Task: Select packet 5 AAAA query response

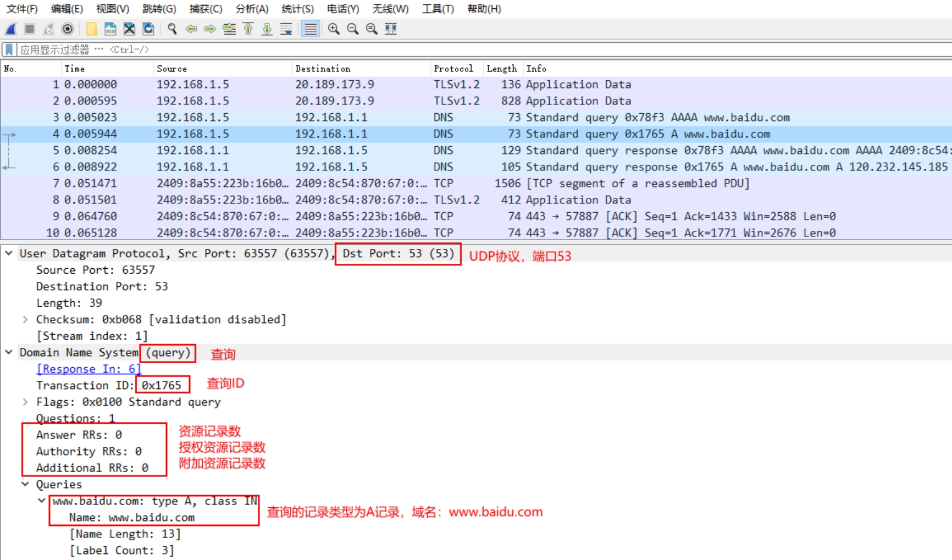Action: 476,150
